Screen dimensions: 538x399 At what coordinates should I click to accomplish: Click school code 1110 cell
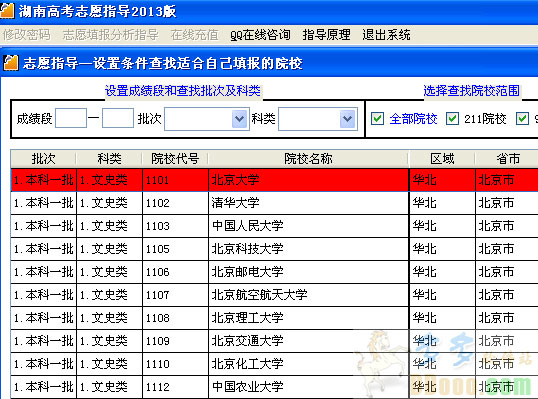pos(175,364)
